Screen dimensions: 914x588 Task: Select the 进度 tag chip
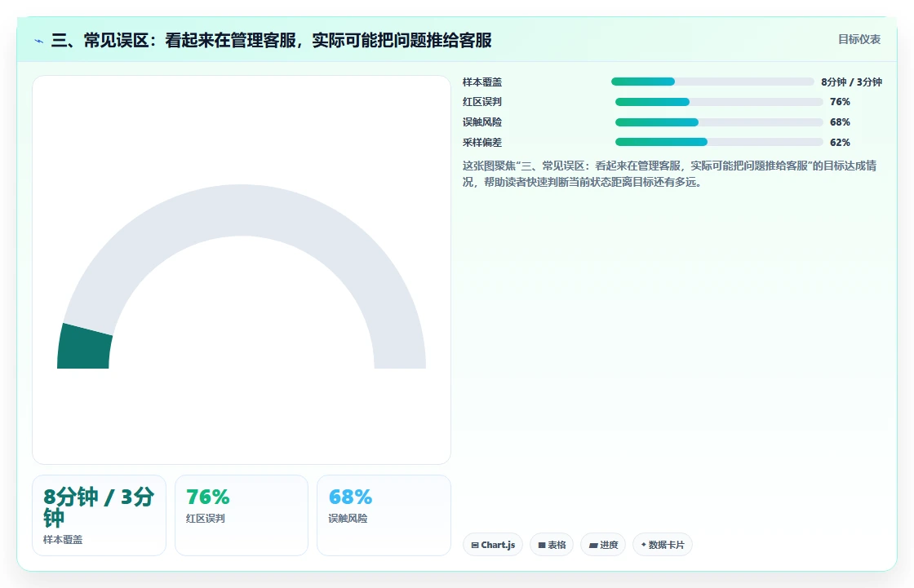(x=603, y=545)
